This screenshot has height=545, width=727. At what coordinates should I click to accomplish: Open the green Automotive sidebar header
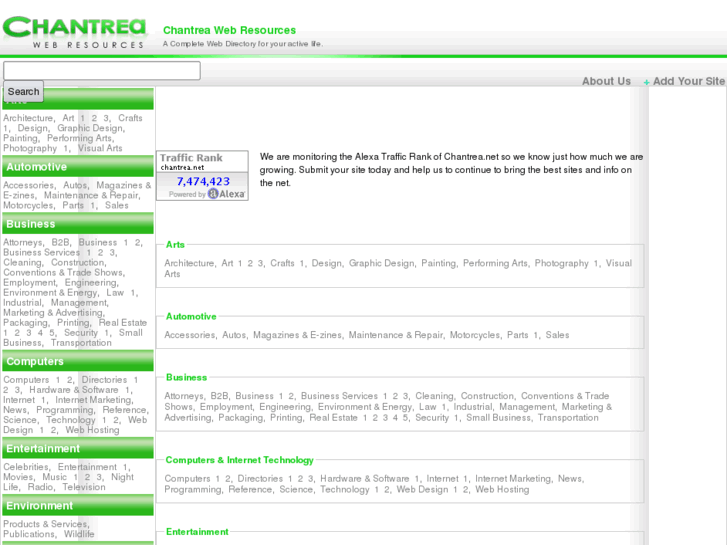(x=78, y=167)
